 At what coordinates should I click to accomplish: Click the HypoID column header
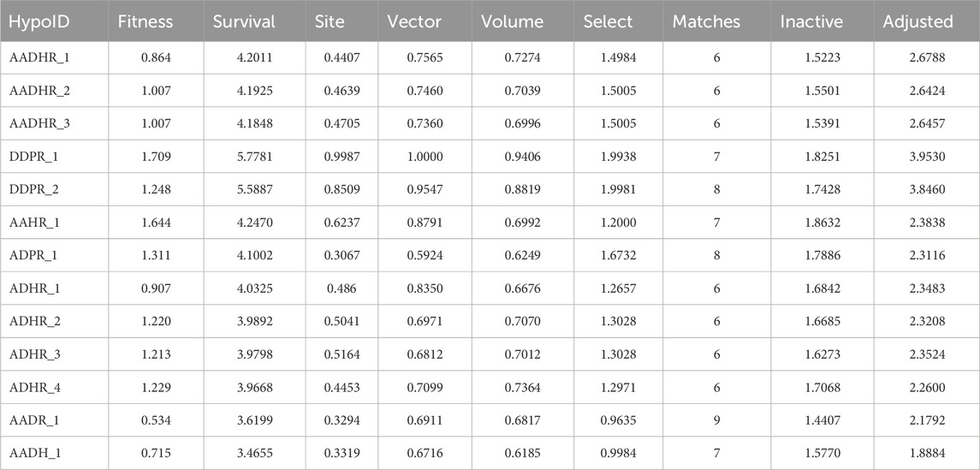(39, 22)
